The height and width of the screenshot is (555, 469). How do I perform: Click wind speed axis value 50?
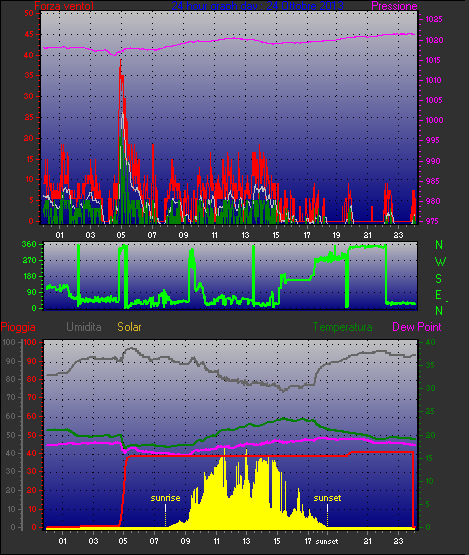tap(29, 13)
